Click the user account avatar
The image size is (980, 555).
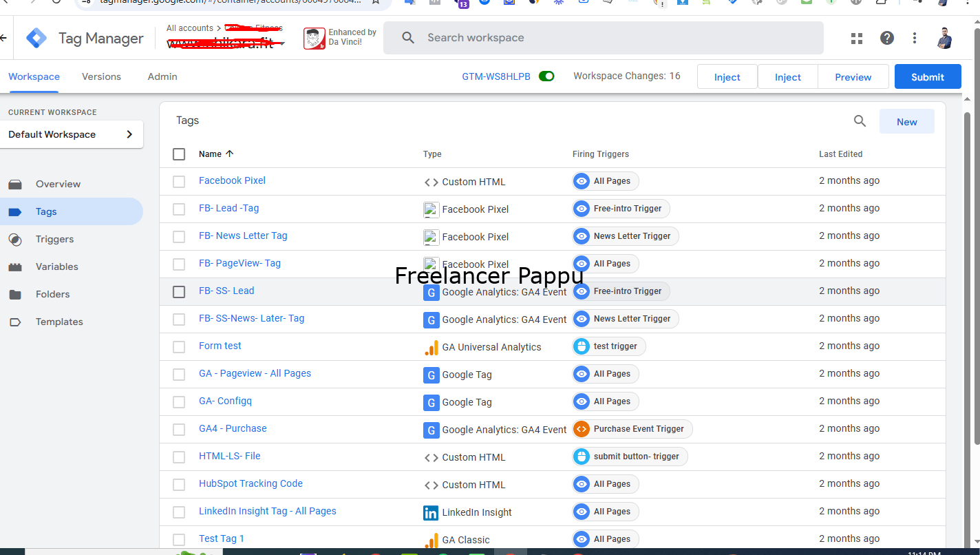tap(945, 38)
